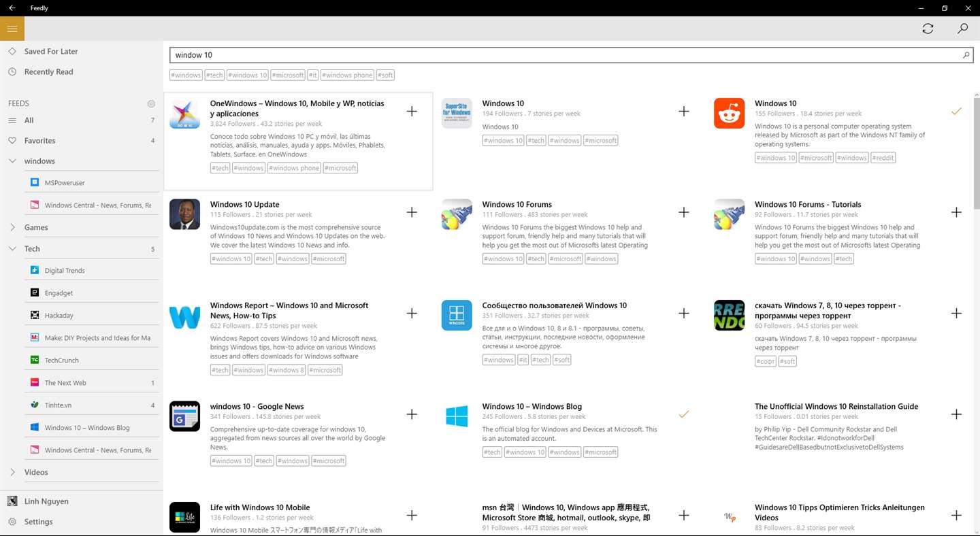This screenshot has width=980, height=536.
Task: Collapse the windows category chevron
Action: tap(12, 161)
